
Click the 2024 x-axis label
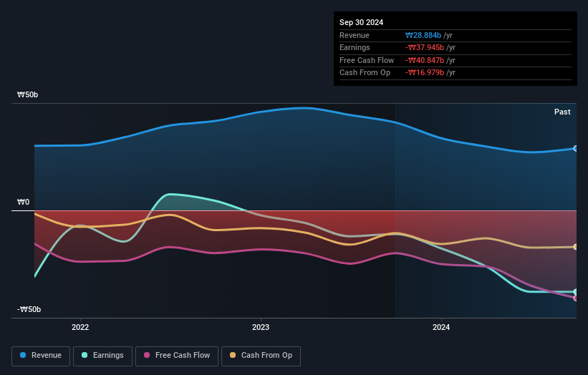tap(441, 327)
